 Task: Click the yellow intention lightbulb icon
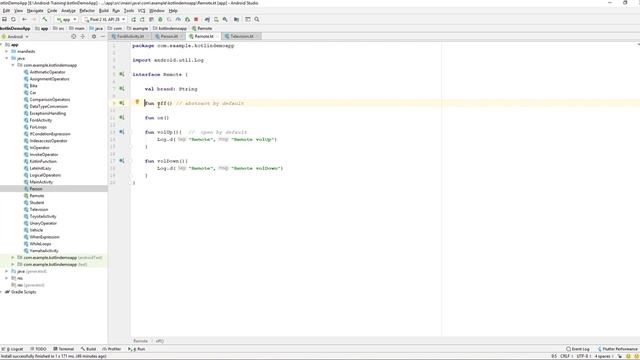click(138, 102)
